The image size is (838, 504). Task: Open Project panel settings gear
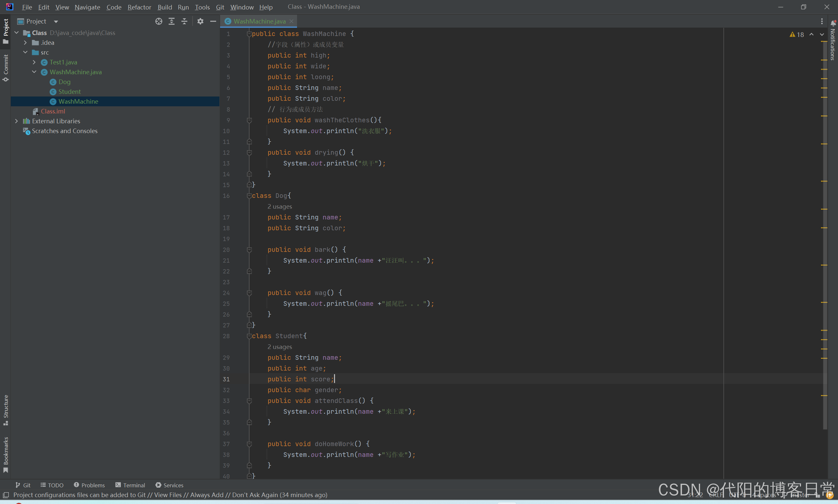click(x=200, y=21)
